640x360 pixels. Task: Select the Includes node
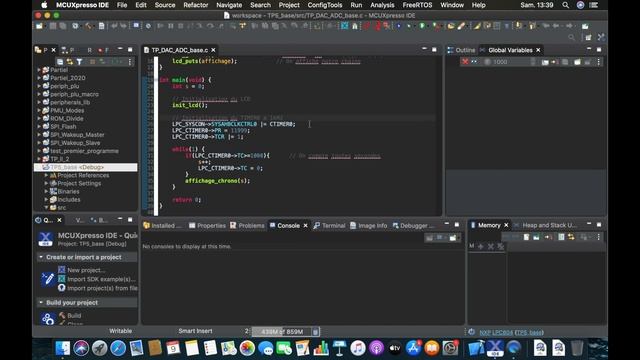[x=69, y=200]
